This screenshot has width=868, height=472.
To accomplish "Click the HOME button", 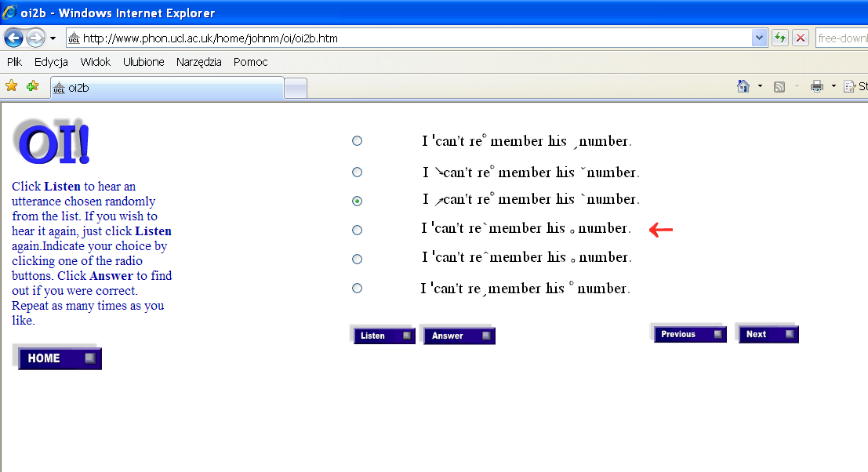I will pos(60,358).
